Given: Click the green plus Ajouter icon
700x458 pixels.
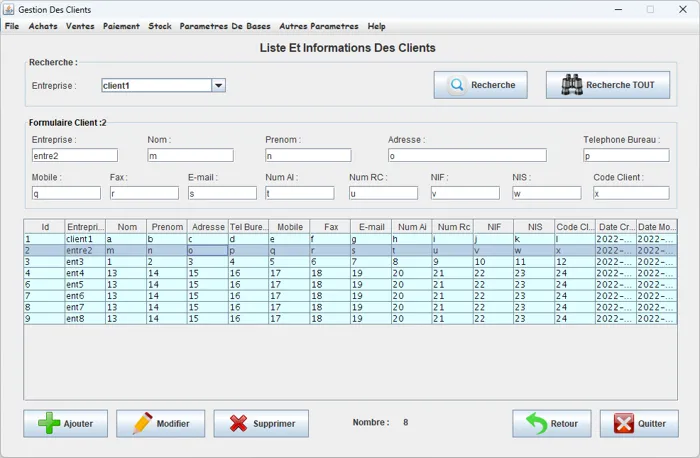Looking at the screenshot, I should 49,423.
